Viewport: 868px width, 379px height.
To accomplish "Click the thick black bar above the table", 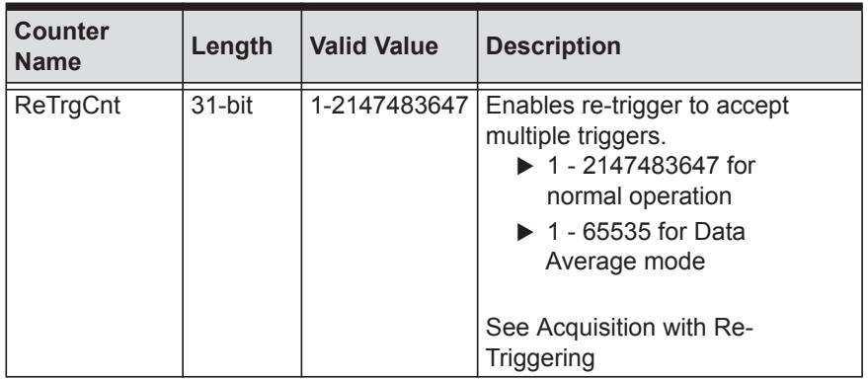I will click(434, 6).
